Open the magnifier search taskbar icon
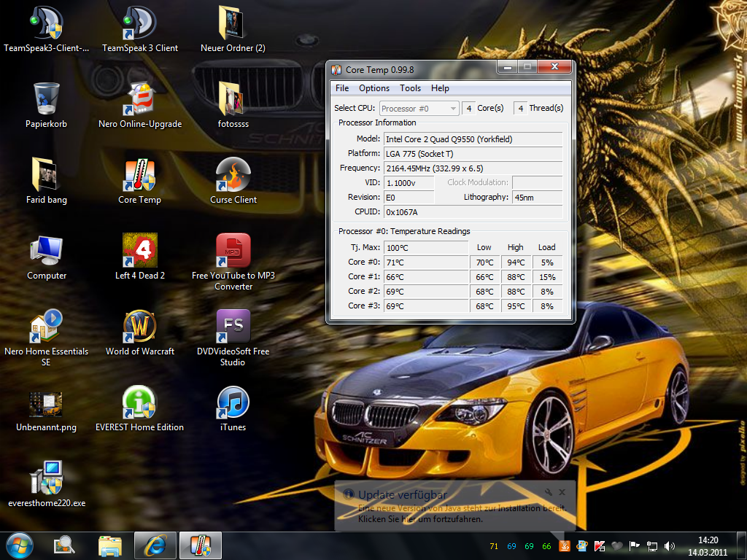 click(x=63, y=545)
